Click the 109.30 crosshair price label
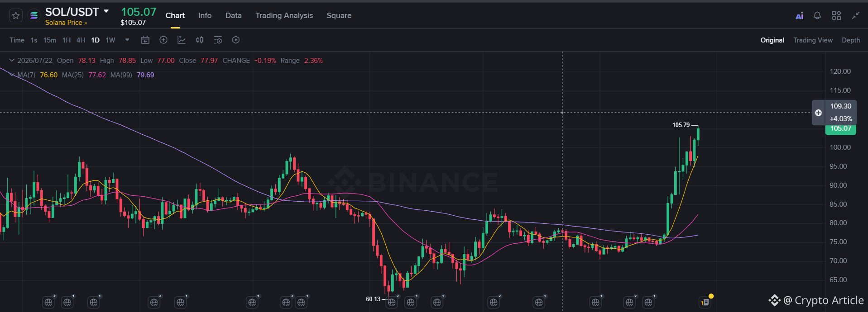The width and height of the screenshot is (868, 312). (841, 106)
